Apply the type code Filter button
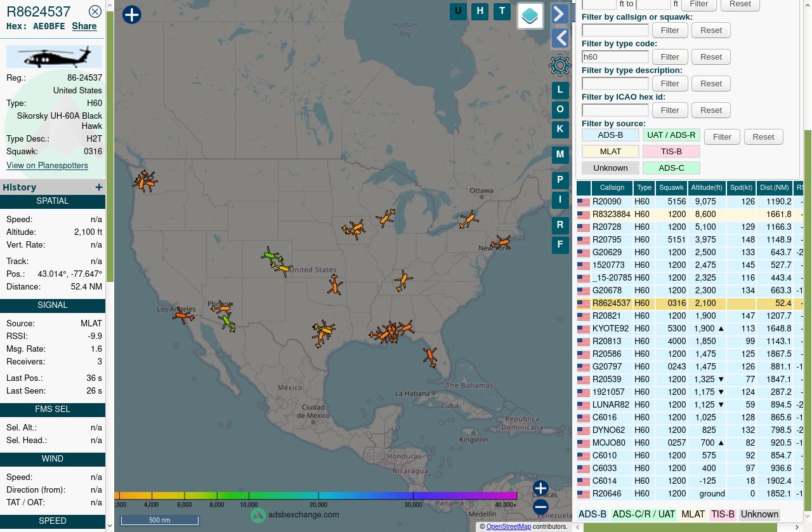812x532 pixels. [x=670, y=57]
